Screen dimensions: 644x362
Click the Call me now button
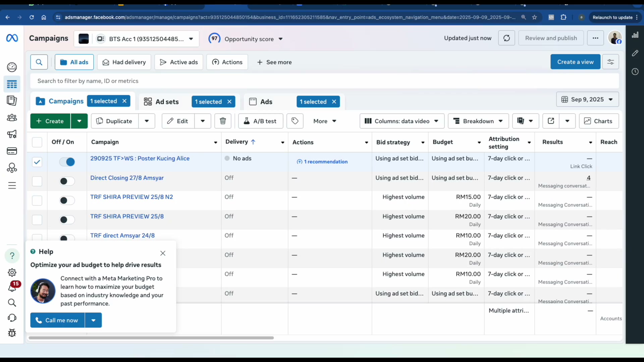point(57,320)
